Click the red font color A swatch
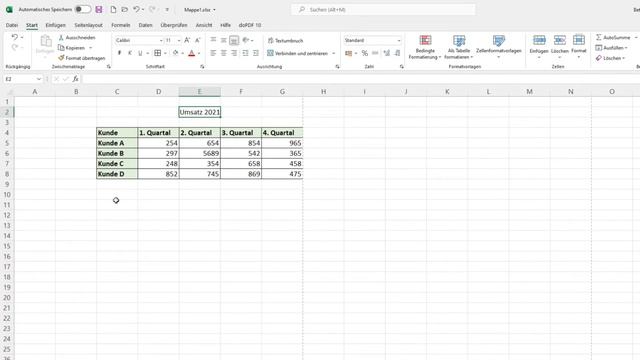This screenshot has width=640, height=360. 191,53
